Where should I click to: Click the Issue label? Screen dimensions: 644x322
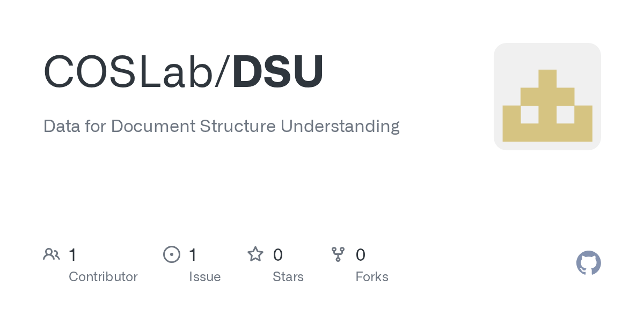(x=204, y=277)
